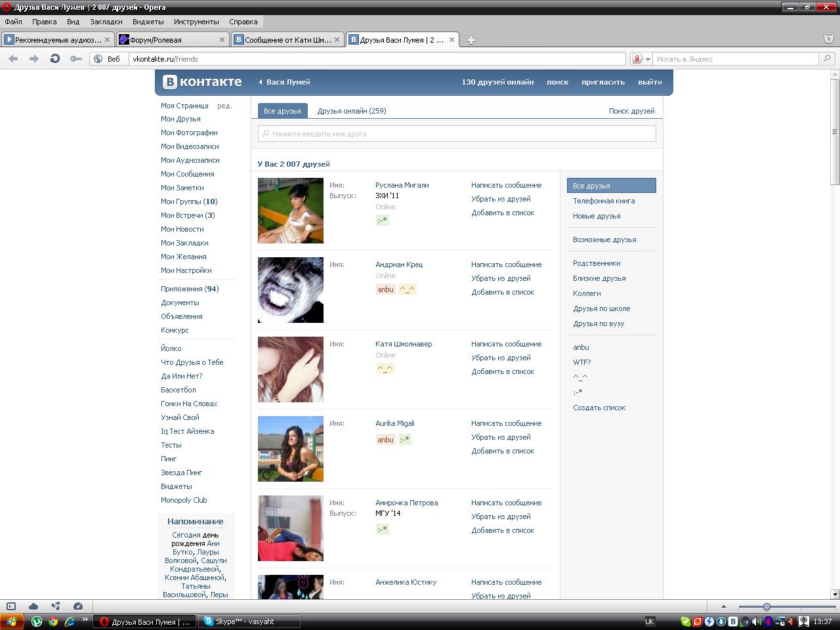Open Мои Сообщения in left menu
This screenshot has width=840, height=630.
pyautogui.click(x=188, y=174)
